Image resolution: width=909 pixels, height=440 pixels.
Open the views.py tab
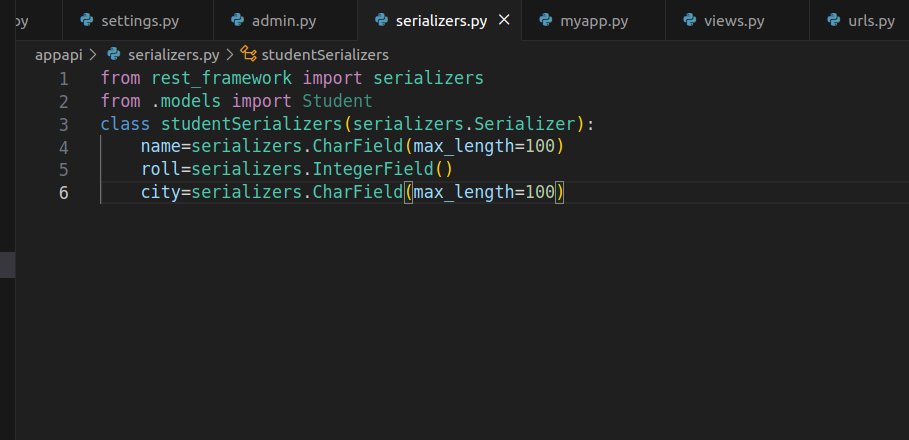[x=737, y=21]
